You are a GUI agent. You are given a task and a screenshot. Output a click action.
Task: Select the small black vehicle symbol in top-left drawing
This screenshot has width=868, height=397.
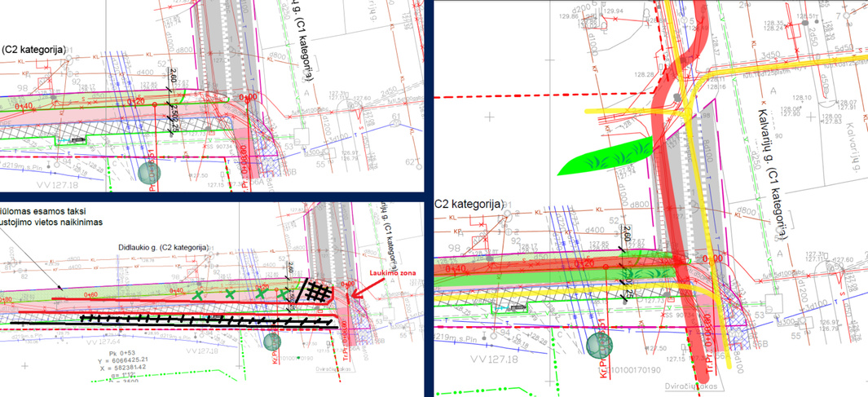79,140
